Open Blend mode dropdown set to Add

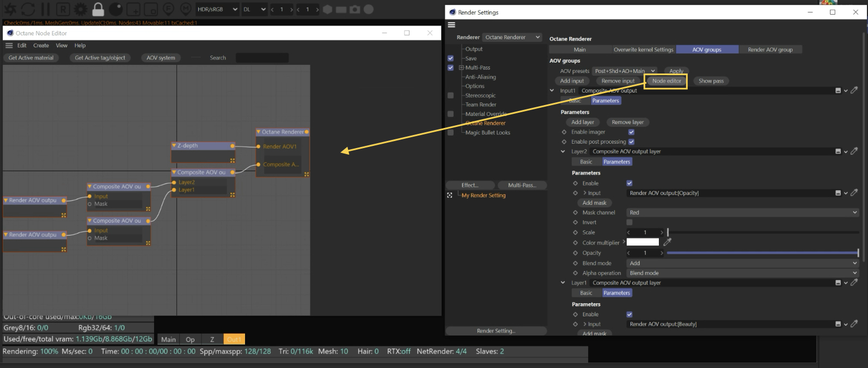click(x=743, y=263)
